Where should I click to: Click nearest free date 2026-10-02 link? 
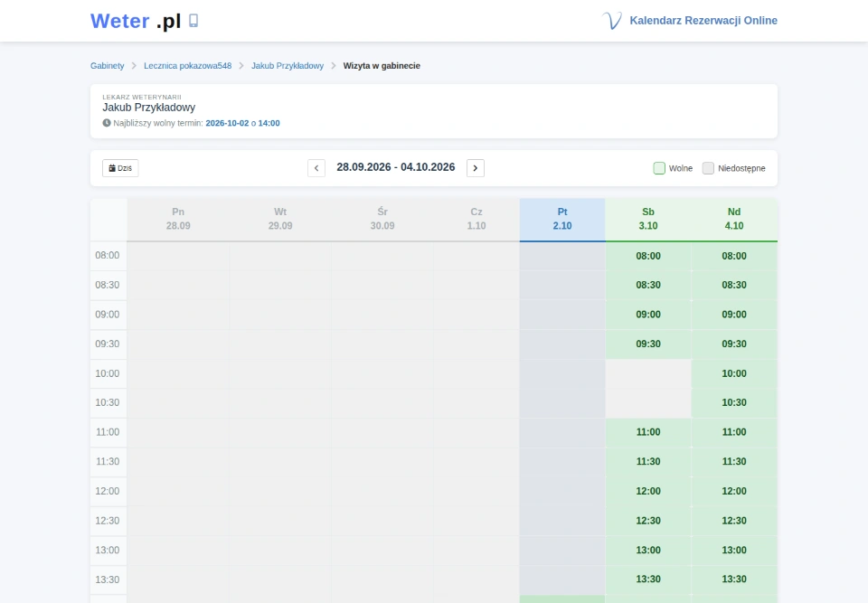(x=227, y=123)
